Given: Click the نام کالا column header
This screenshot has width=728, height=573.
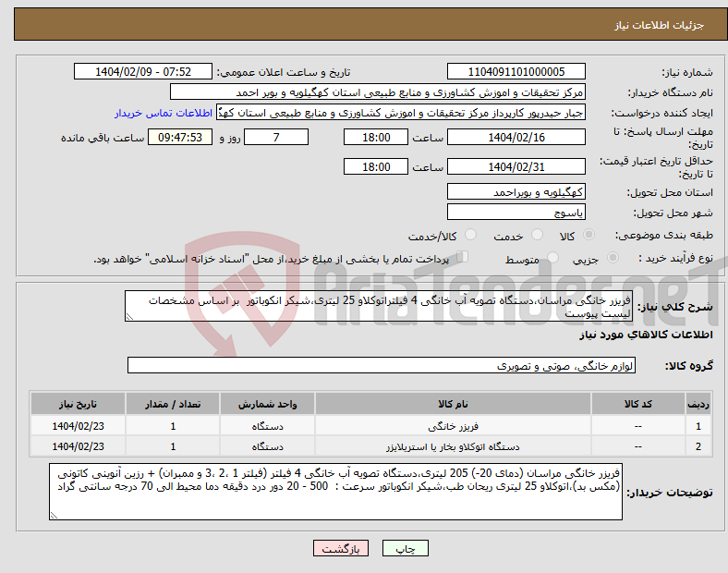Looking at the screenshot, I should tap(453, 404).
